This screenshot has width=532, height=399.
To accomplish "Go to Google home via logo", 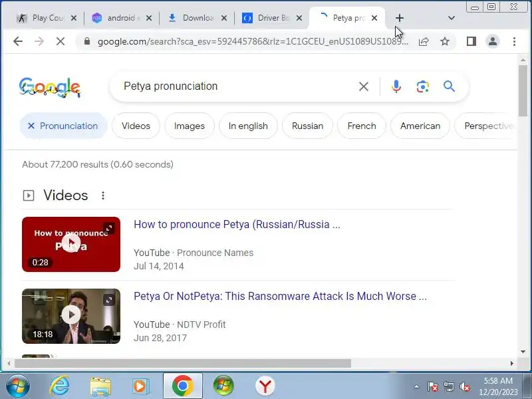I will 49,88.
